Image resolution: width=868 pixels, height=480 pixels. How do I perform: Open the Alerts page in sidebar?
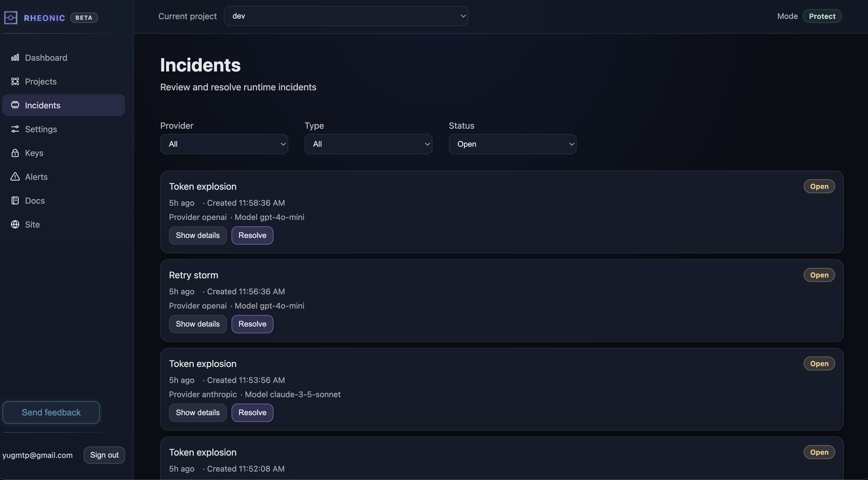(36, 177)
